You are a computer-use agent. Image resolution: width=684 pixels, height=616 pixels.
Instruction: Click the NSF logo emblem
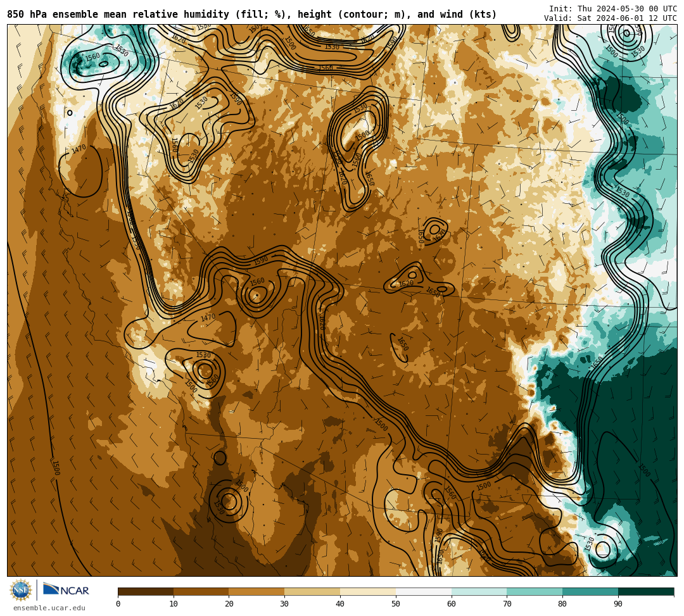(20, 591)
